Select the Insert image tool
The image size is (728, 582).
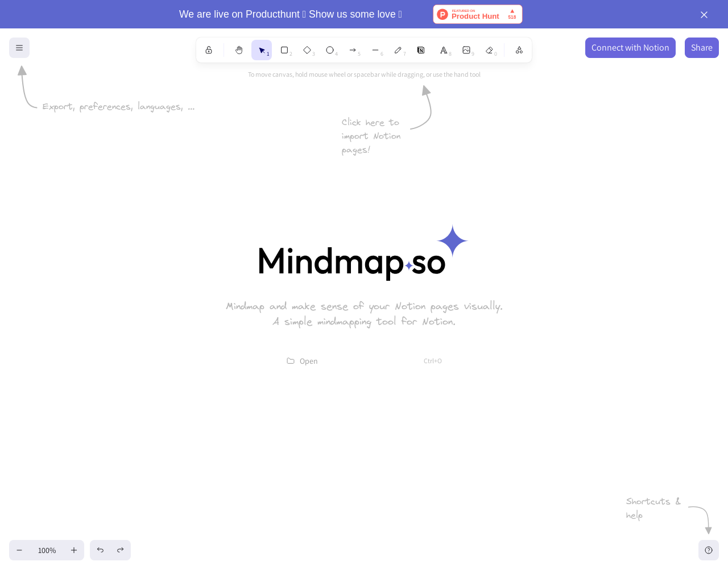466,50
